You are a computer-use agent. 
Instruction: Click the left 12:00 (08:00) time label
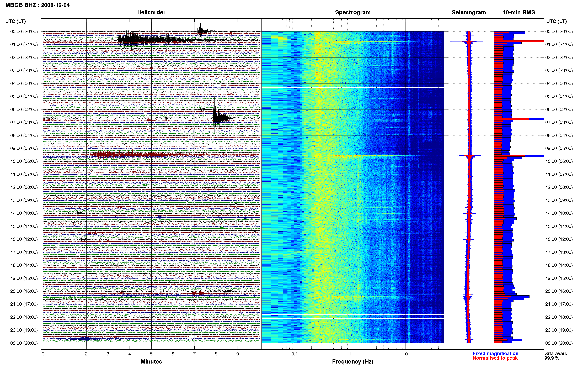24,187
